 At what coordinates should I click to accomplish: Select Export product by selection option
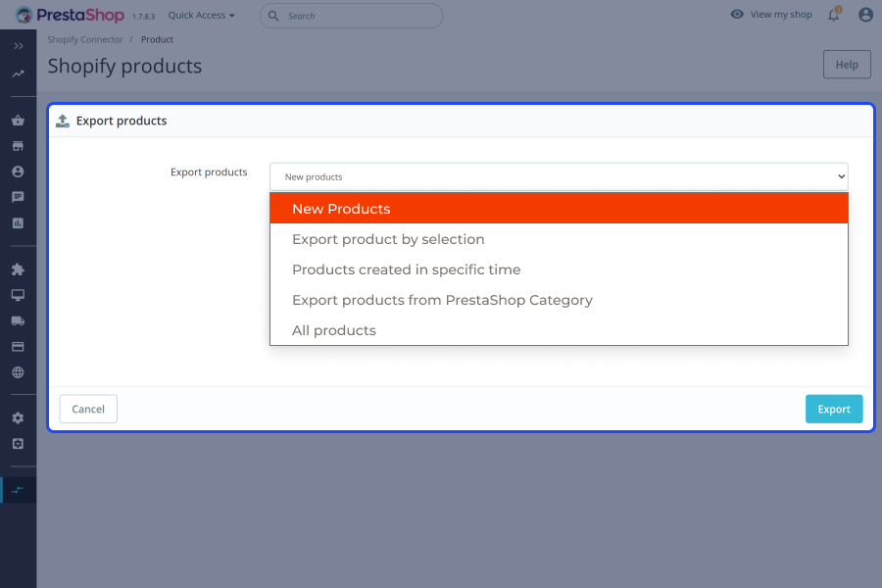pos(559,239)
